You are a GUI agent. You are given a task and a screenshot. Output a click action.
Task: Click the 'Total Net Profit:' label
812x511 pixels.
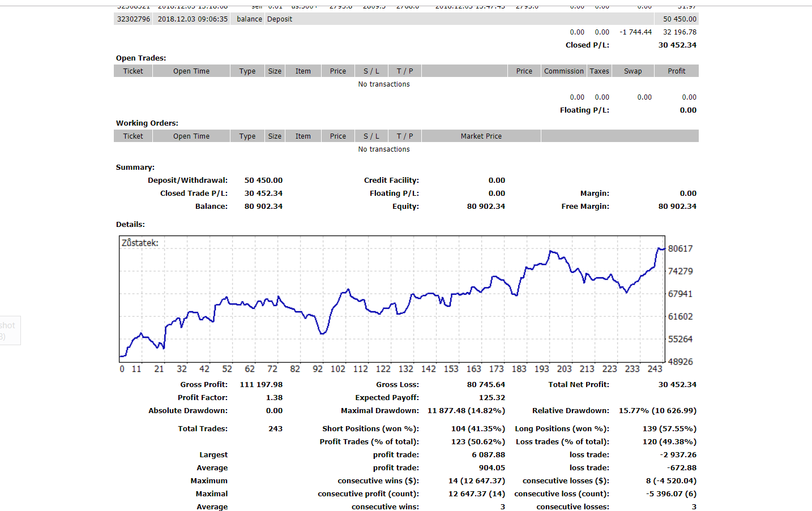pos(579,385)
